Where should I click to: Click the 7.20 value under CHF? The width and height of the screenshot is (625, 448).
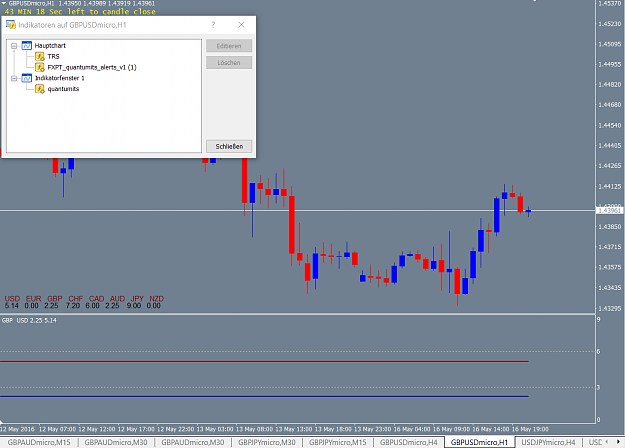(73, 306)
